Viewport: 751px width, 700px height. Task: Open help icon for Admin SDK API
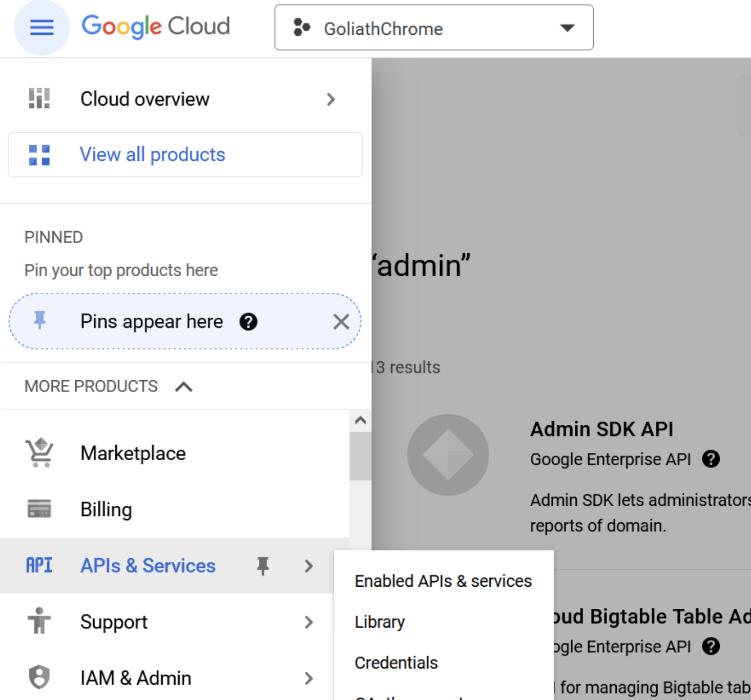(x=711, y=459)
